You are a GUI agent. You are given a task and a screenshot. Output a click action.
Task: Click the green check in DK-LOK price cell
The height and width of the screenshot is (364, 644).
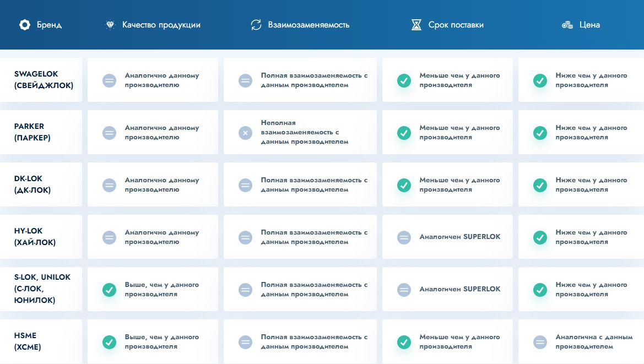540,185
